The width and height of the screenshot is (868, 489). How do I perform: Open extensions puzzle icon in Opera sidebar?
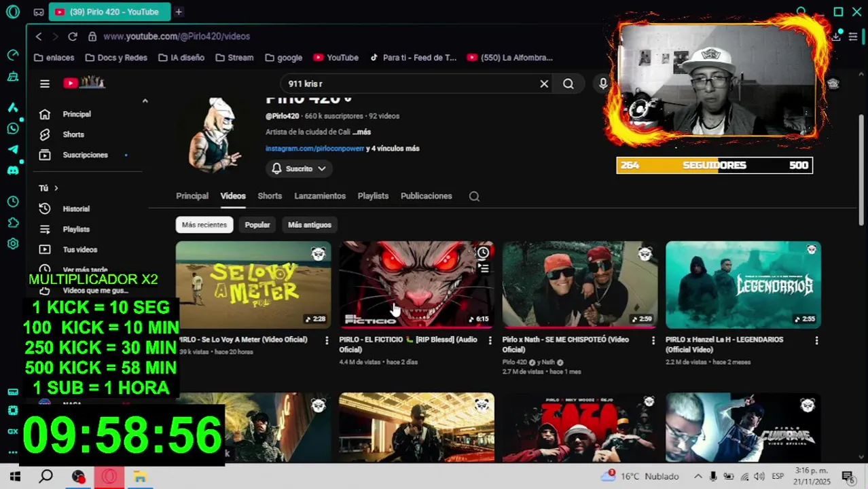[x=12, y=223]
